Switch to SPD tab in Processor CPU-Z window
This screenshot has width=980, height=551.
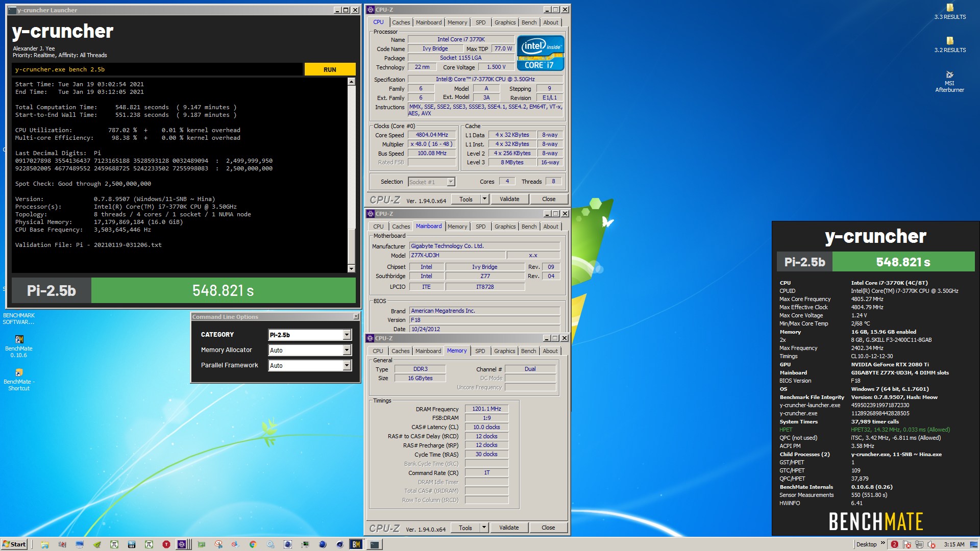pos(480,22)
